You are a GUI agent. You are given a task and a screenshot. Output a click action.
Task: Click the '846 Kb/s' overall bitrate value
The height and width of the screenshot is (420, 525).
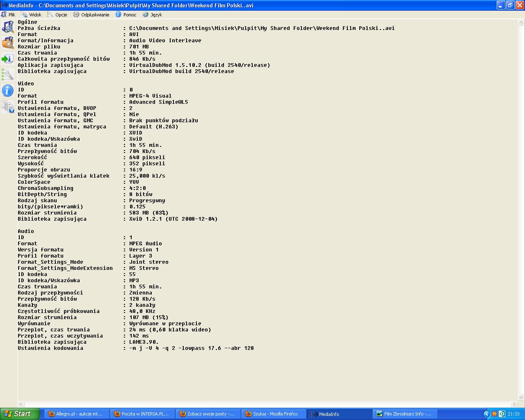click(x=142, y=59)
